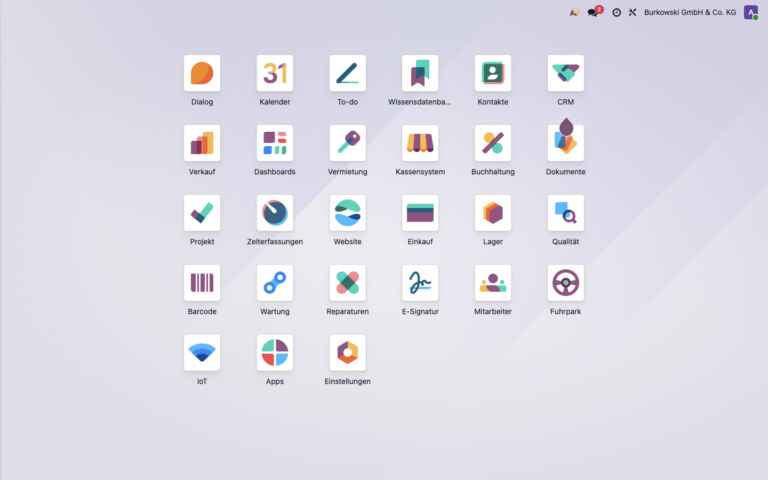This screenshot has width=768, height=480.
Task: Open the Kassensystem app
Action: pos(420,143)
